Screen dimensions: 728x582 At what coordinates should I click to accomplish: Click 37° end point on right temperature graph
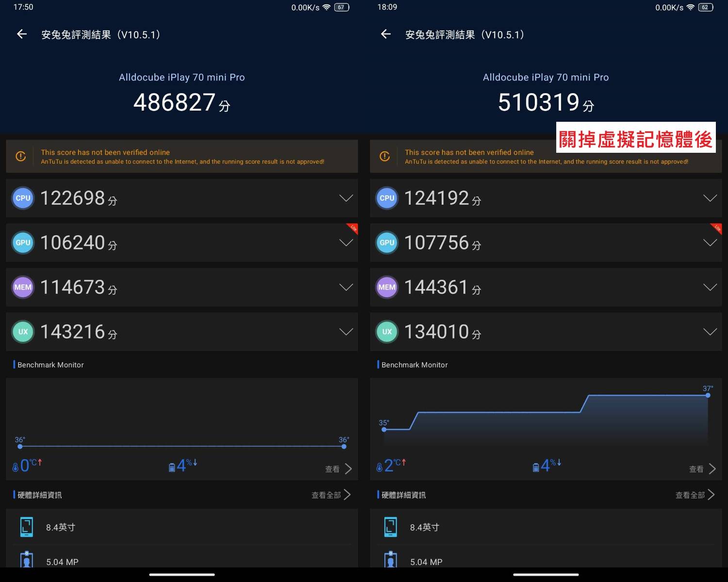(x=708, y=395)
